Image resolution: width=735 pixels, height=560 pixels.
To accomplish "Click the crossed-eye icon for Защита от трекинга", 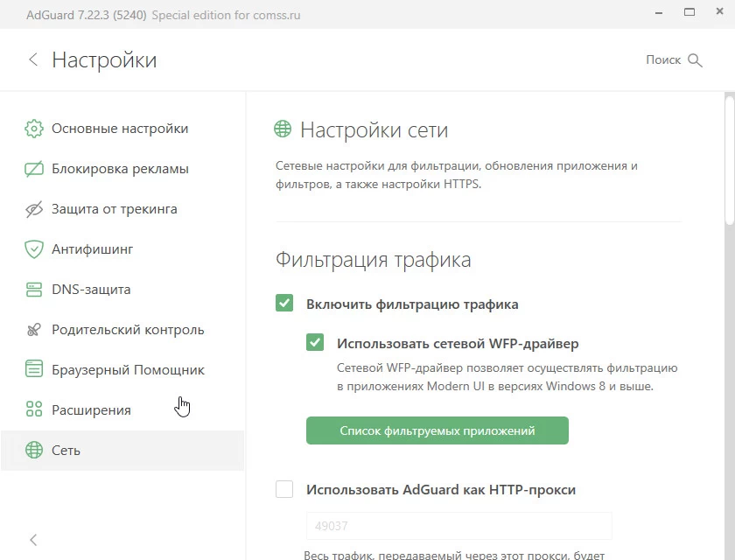I will (34, 209).
